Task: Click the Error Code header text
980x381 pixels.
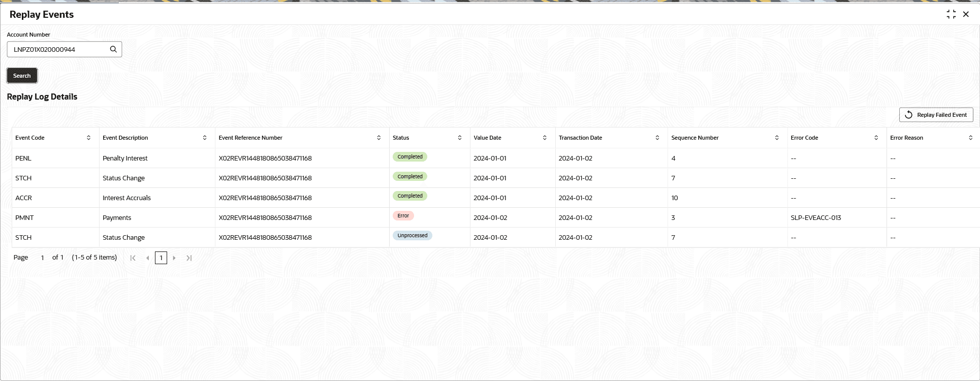Action: pos(804,138)
